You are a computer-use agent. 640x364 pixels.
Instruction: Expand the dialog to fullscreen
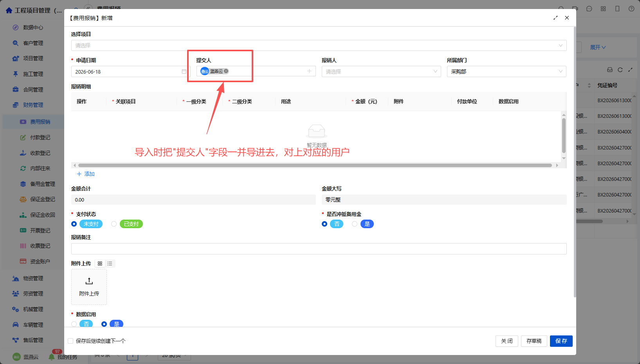click(555, 18)
